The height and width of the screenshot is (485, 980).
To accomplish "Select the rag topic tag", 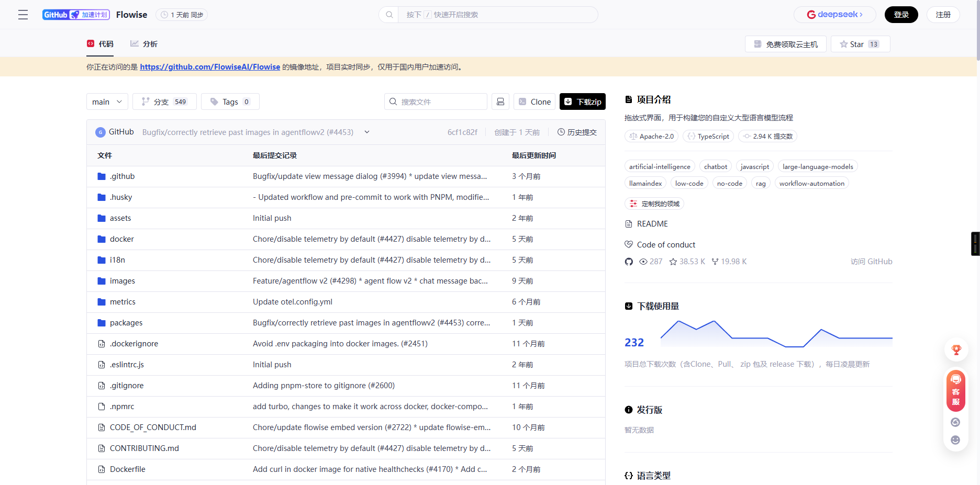I will (x=761, y=183).
